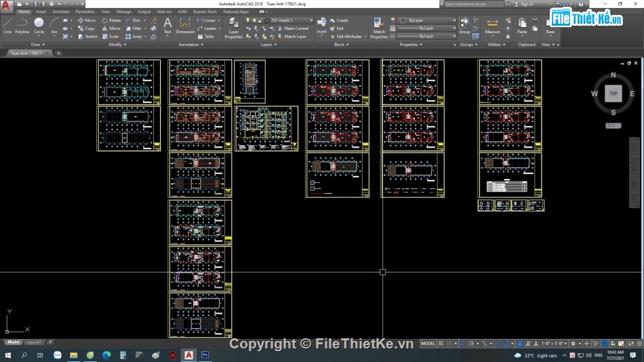Activate Match Properties tool
Viewport: 644px width, 362px height.
pyautogui.click(x=379, y=28)
